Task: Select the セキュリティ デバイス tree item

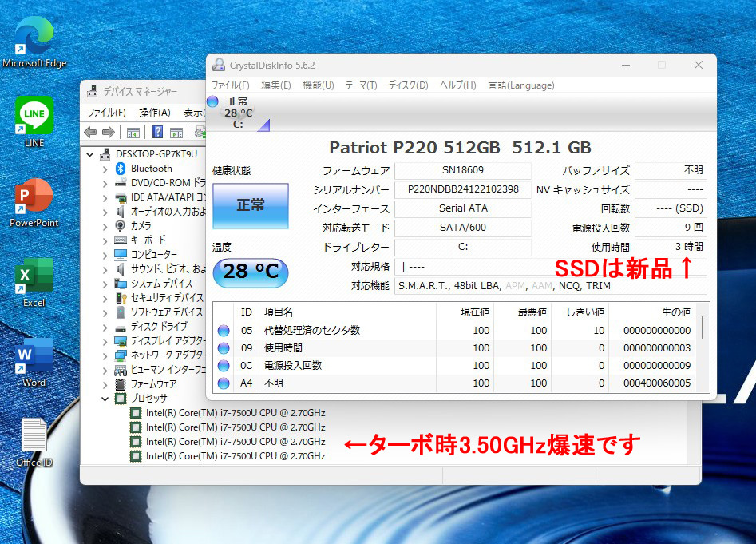Action: 167,297
